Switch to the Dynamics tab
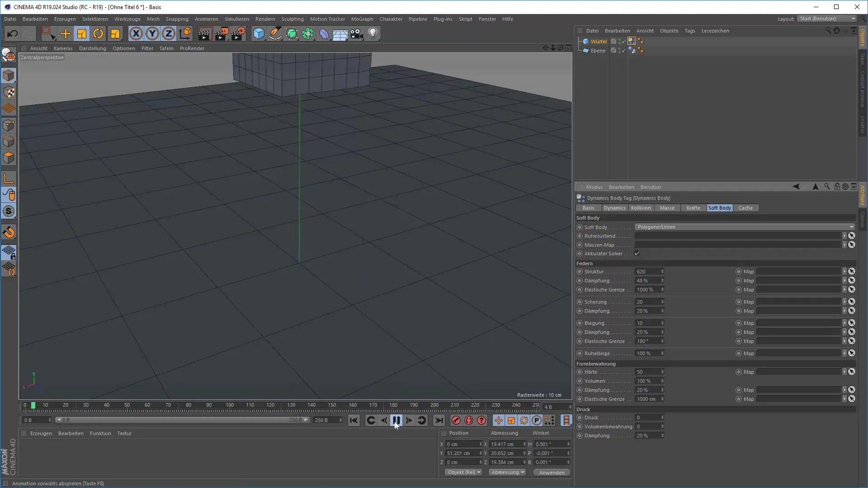This screenshot has width=868, height=488. pos(614,208)
